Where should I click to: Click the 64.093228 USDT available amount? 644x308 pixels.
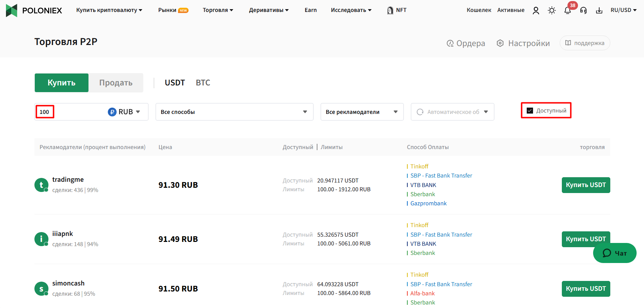[338, 284]
